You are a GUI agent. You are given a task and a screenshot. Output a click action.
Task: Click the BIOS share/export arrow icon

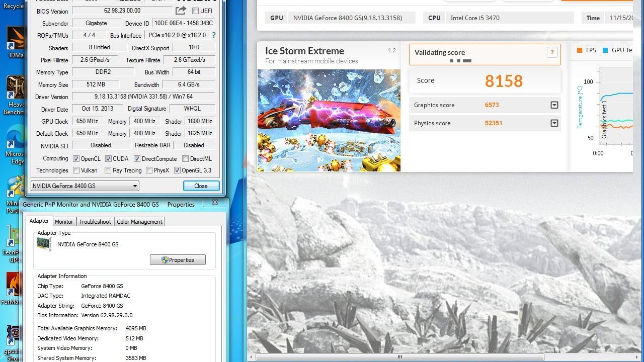tap(181, 11)
